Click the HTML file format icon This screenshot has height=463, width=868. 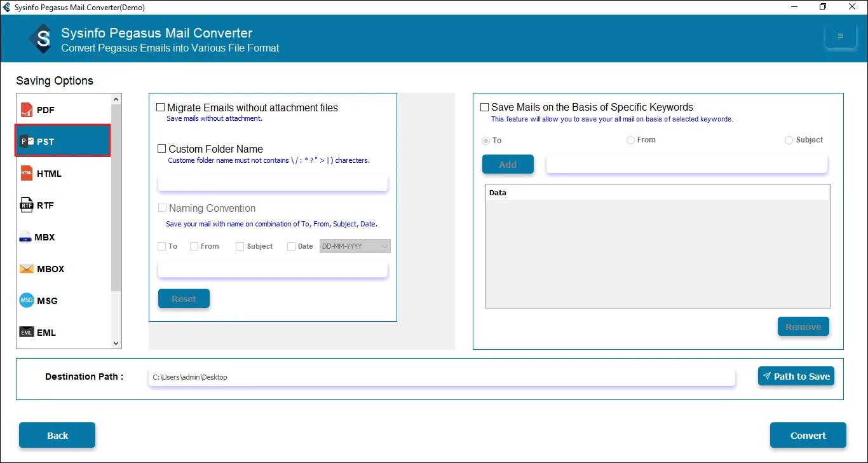click(26, 173)
